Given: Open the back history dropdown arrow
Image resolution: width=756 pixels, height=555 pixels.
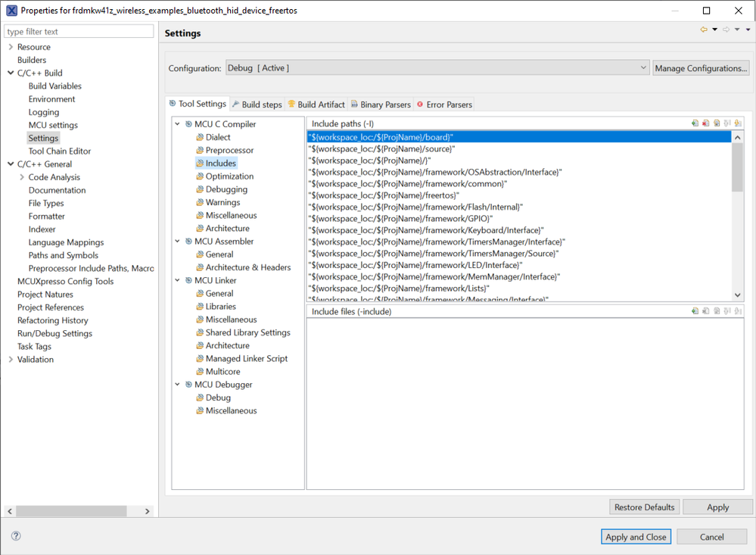Looking at the screenshot, I should pos(715,30).
